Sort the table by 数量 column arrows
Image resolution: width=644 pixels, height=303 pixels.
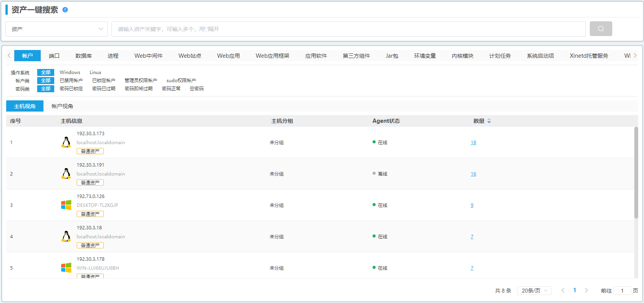[x=489, y=121]
